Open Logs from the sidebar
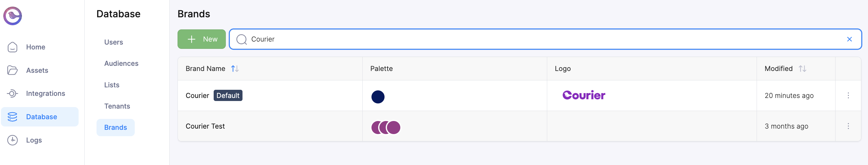 pos(34,140)
